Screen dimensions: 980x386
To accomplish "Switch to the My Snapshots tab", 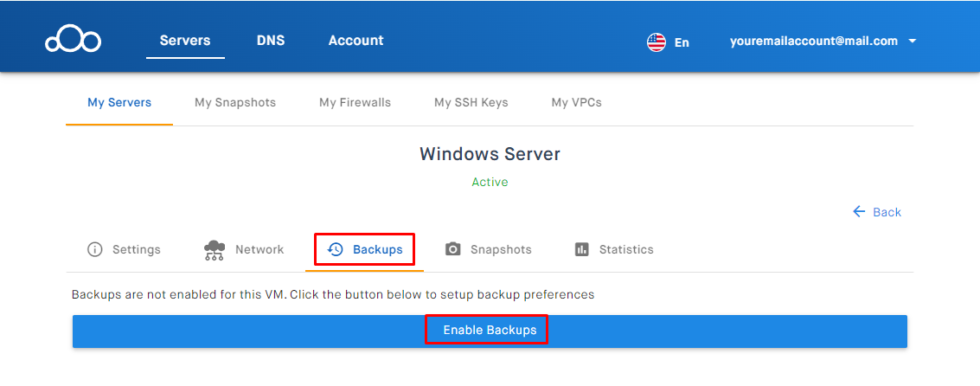I will pos(235,102).
